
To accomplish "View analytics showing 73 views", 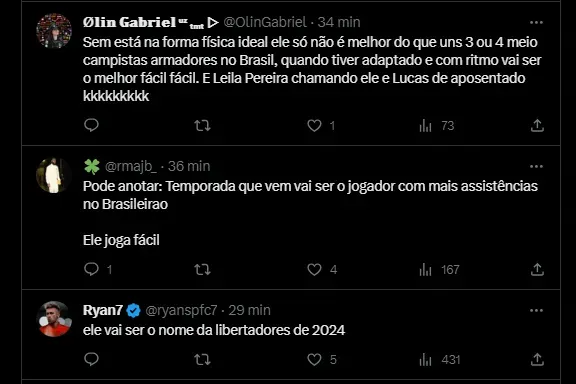I will [x=437, y=126].
